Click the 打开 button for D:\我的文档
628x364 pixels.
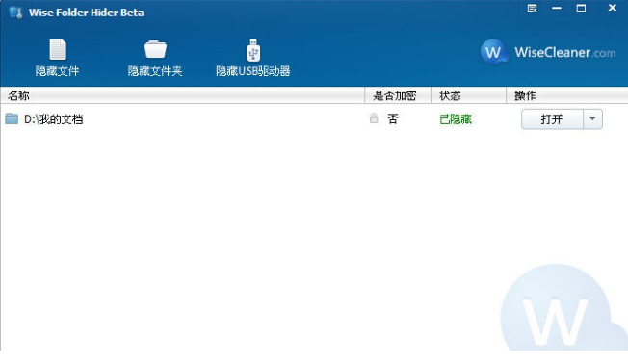tap(552, 119)
